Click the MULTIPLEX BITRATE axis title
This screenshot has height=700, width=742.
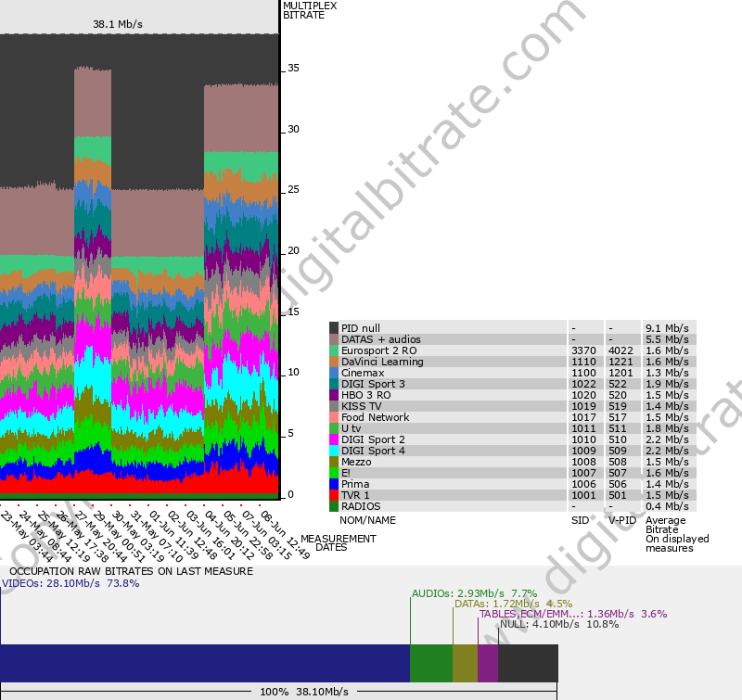(310, 10)
